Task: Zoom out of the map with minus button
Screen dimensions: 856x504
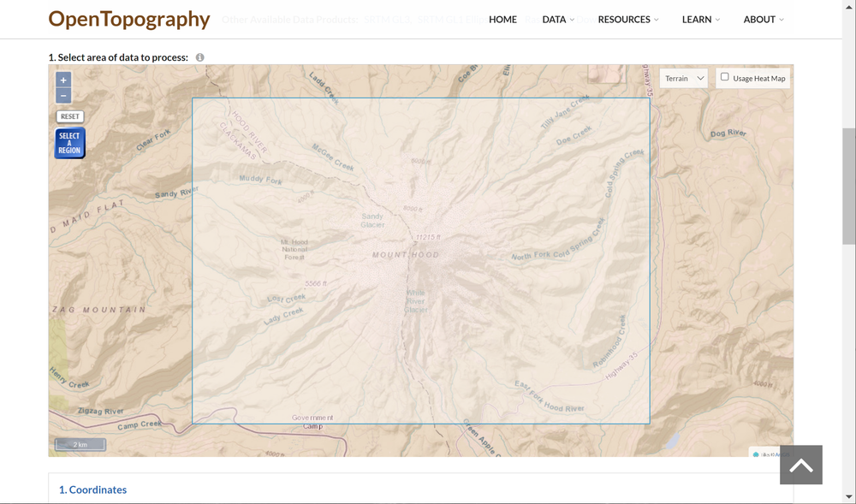Action: pos(63,96)
